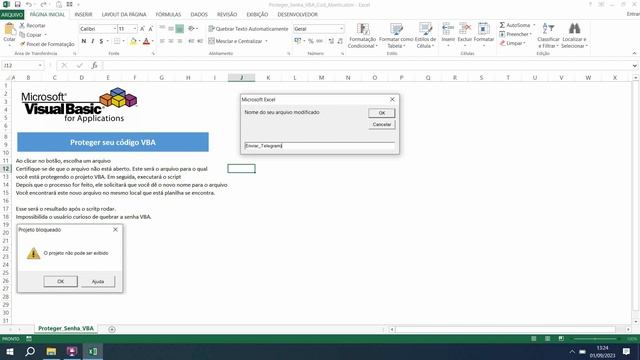Click the Name Box showing J12
Image resolution: width=640 pixels, height=360 pixels.
coord(22,65)
